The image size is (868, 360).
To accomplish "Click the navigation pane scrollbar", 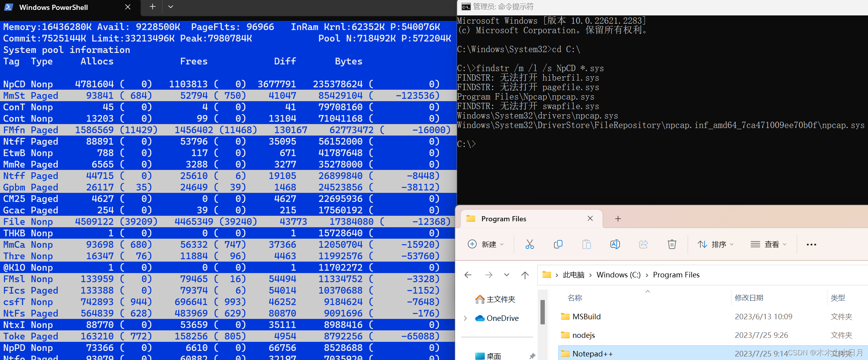I will point(542,312).
